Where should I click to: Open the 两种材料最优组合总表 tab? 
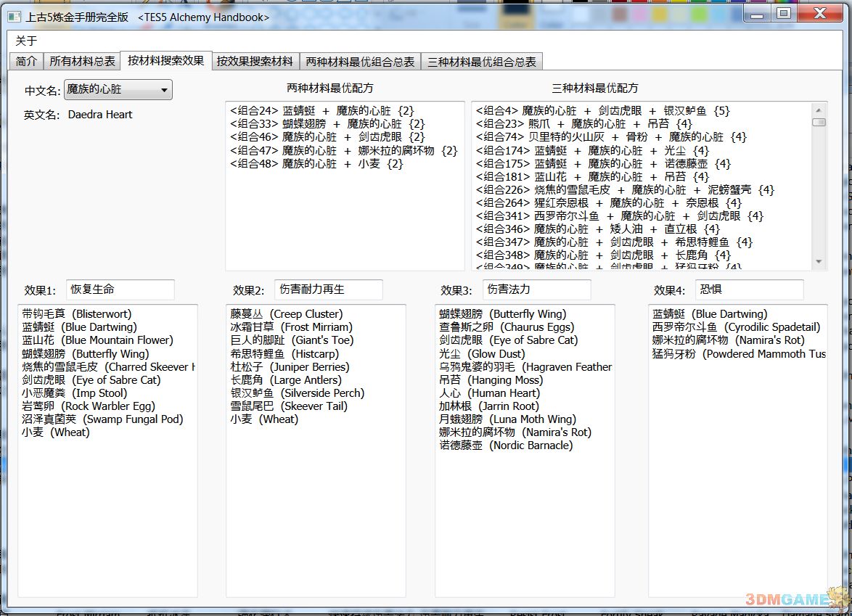click(x=360, y=62)
